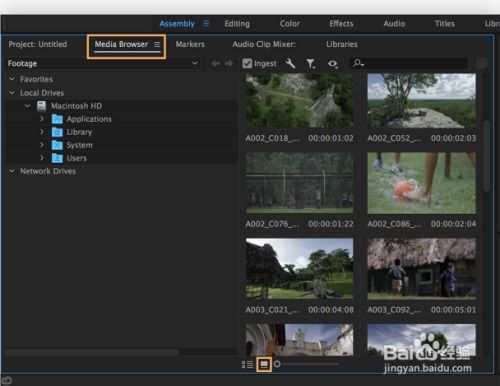500x386 pixels.
Task: Expand the Applications folder
Action: 42,119
